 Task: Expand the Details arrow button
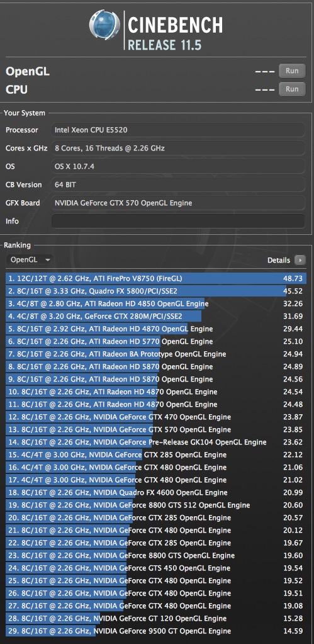(x=300, y=260)
